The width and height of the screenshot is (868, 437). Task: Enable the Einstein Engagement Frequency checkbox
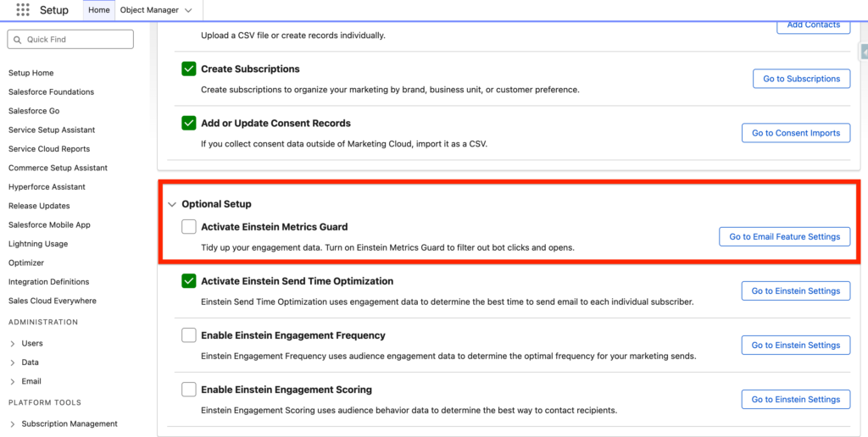point(189,335)
